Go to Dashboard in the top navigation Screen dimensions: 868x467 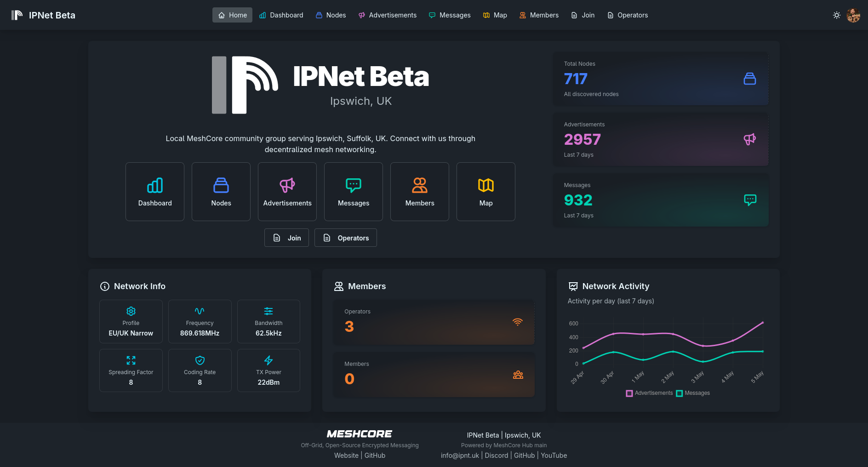click(281, 15)
